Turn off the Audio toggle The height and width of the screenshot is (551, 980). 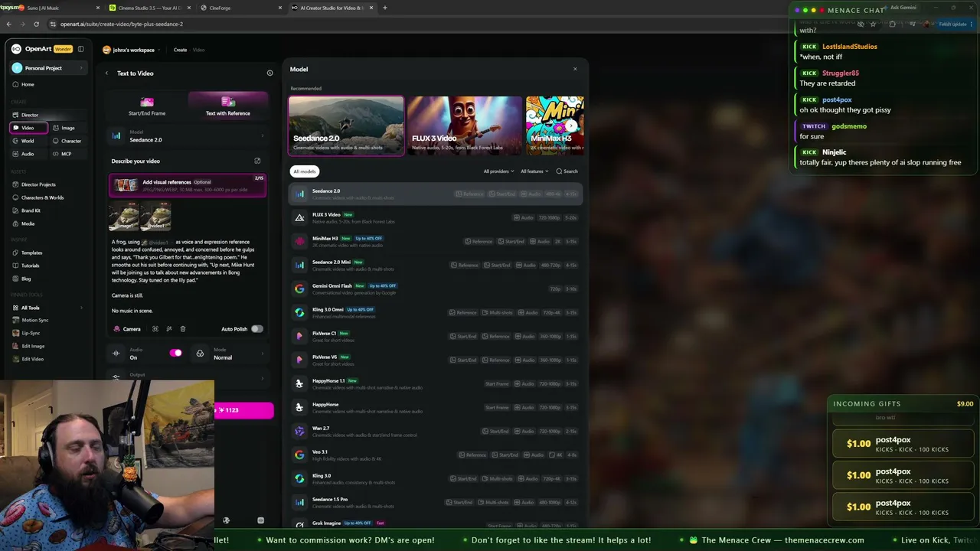pos(176,353)
